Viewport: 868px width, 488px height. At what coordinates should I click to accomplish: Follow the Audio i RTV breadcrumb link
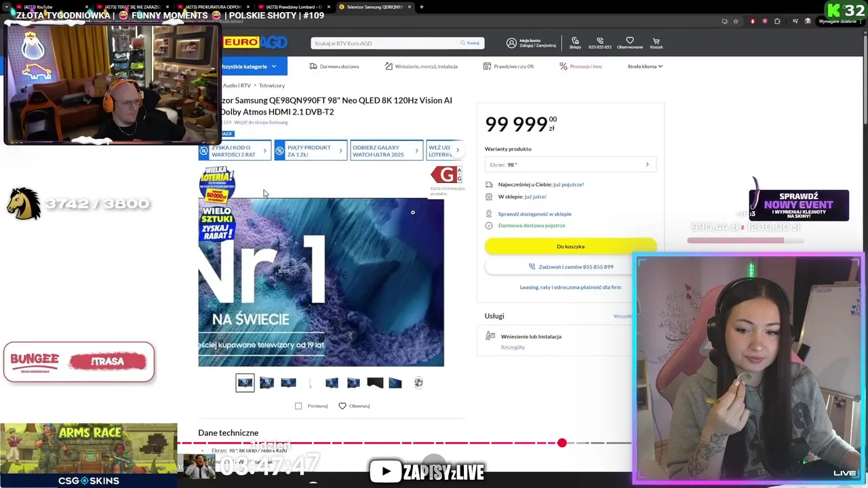[237, 85]
